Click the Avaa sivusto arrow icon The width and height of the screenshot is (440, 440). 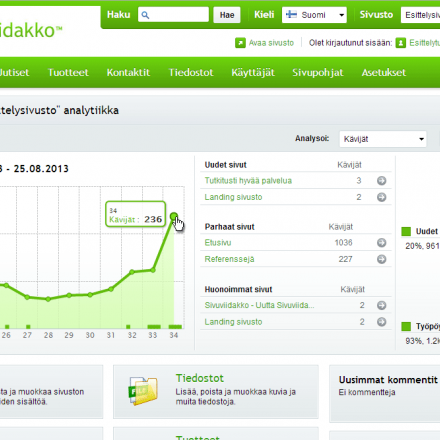tap(240, 43)
